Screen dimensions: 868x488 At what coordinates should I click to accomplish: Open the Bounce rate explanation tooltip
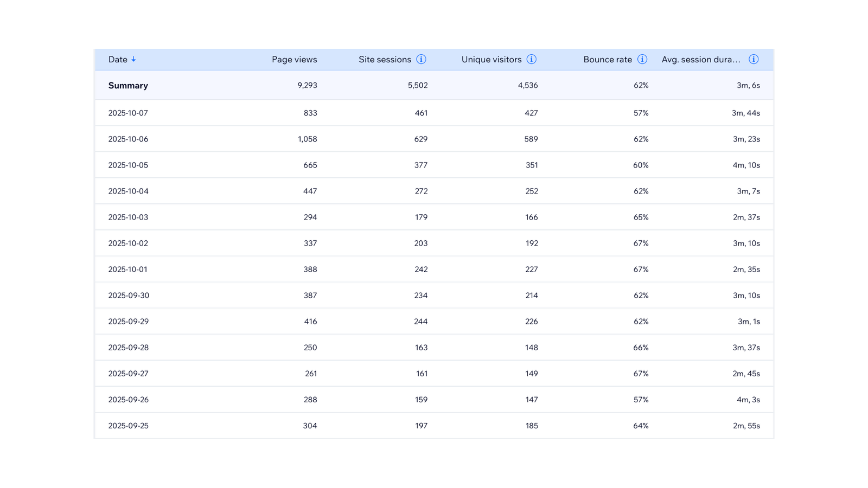pyautogui.click(x=643, y=60)
